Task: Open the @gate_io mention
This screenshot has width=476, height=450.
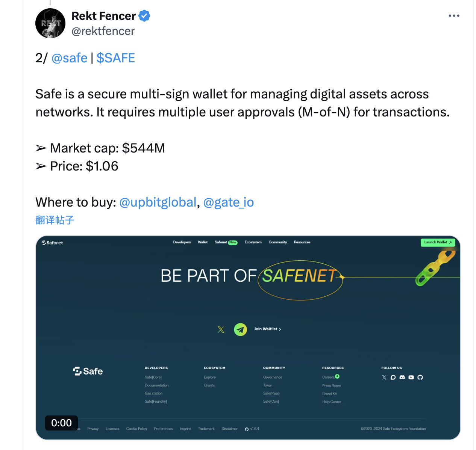Action: [x=228, y=202]
